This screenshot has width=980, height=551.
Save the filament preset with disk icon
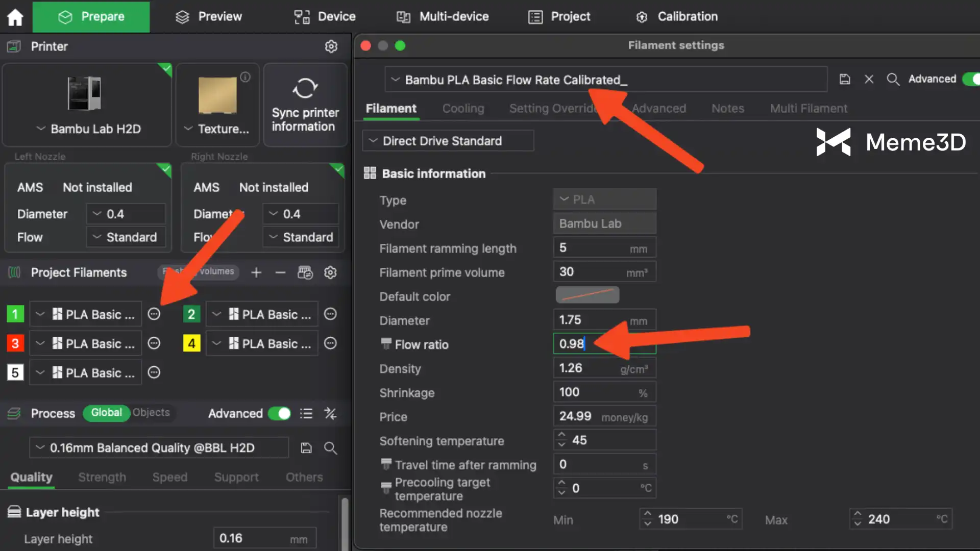pyautogui.click(x=845, y=80)
